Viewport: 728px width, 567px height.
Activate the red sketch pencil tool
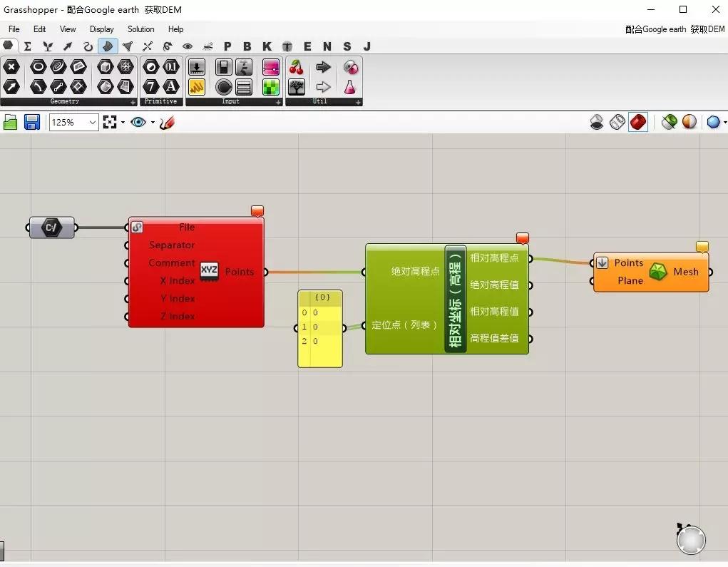click(167, 123)
